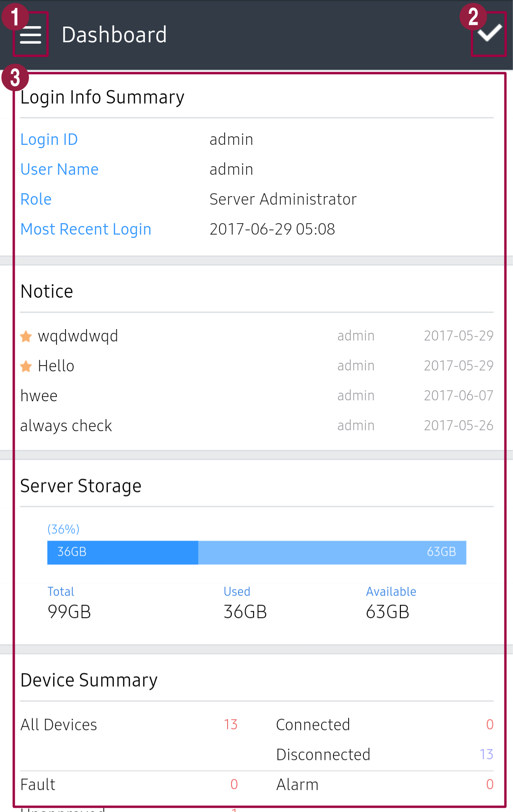The image size is (513, 812).
Task: Click the Disconnected devices count
Action: point(486,755)
